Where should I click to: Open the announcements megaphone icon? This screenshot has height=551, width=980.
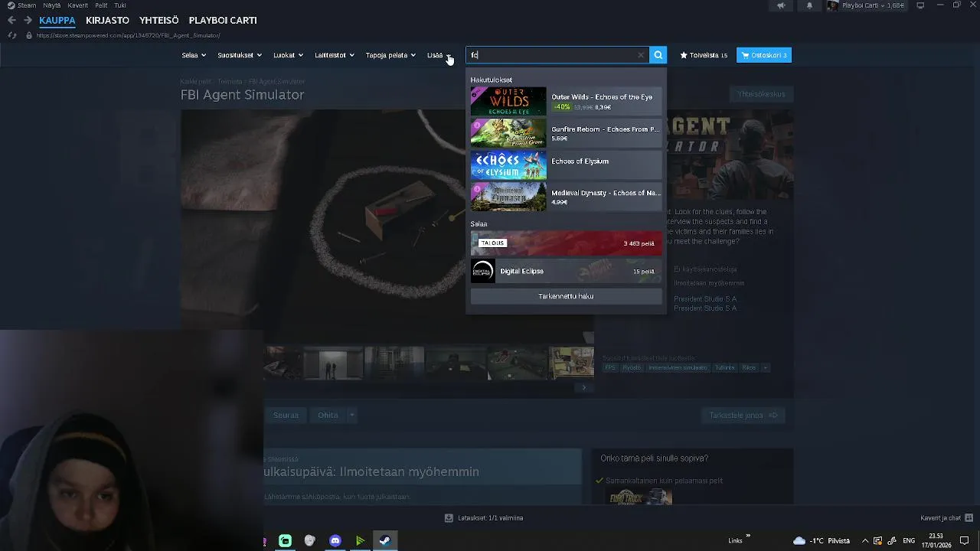[x=781, y=5]
